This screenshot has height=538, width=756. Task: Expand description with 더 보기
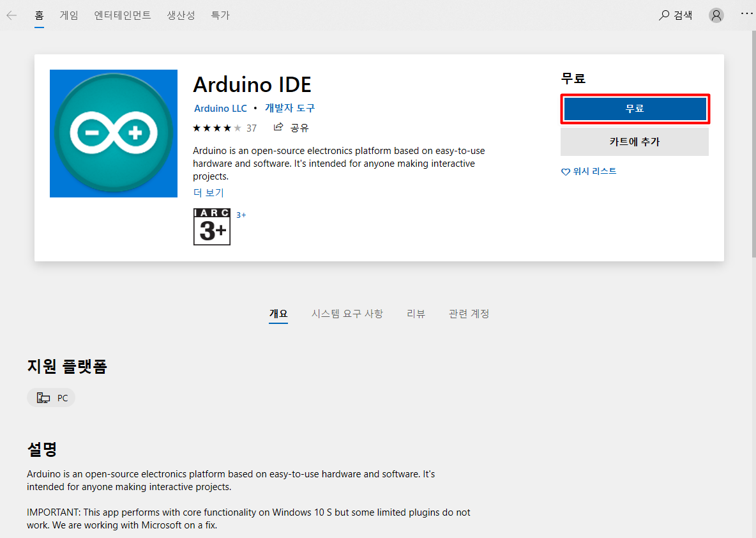208,192
